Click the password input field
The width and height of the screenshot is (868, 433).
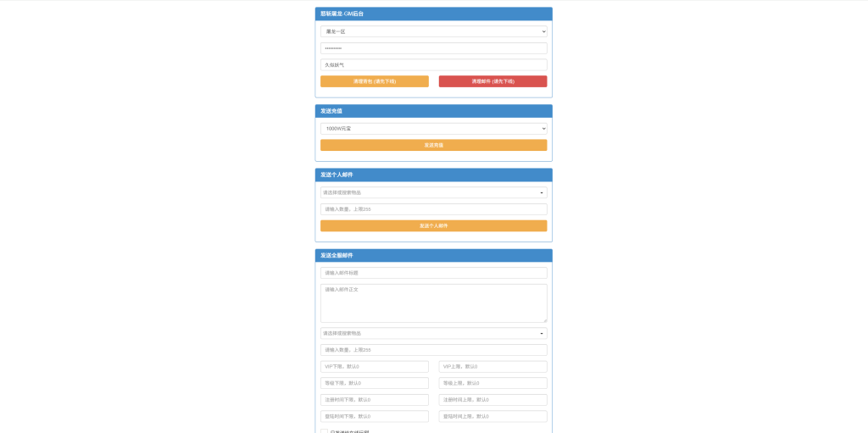(433, 48)
